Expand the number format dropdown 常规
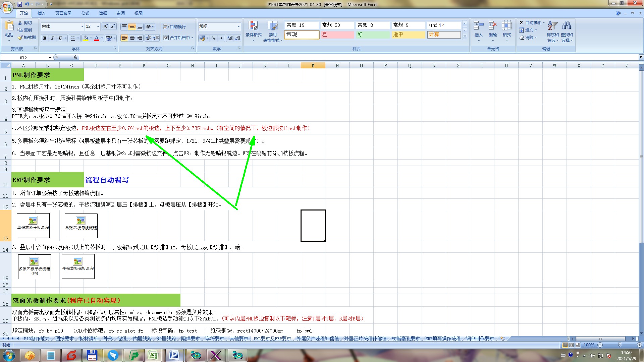The width and height of the screenshot is (644, 362). (x=238, y=26)
